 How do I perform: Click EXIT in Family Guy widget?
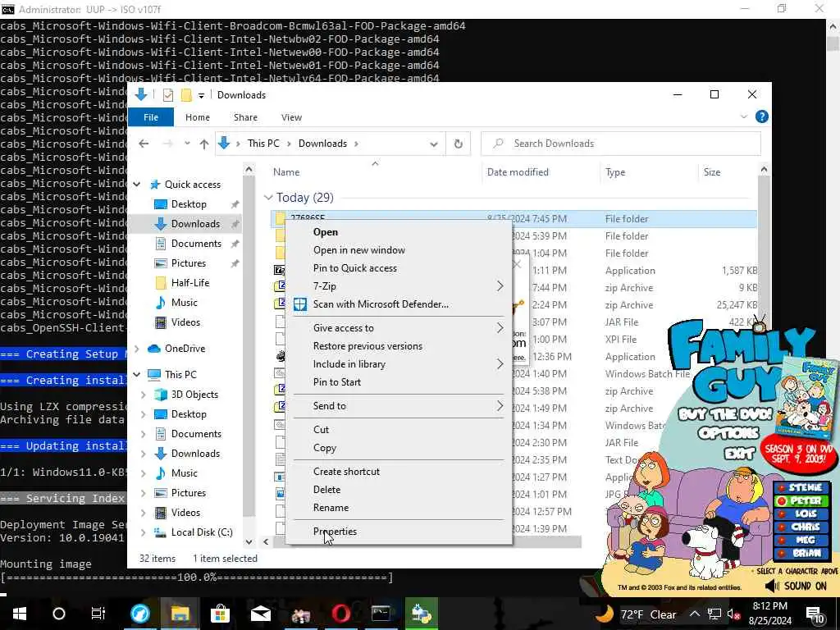(739, 454)
